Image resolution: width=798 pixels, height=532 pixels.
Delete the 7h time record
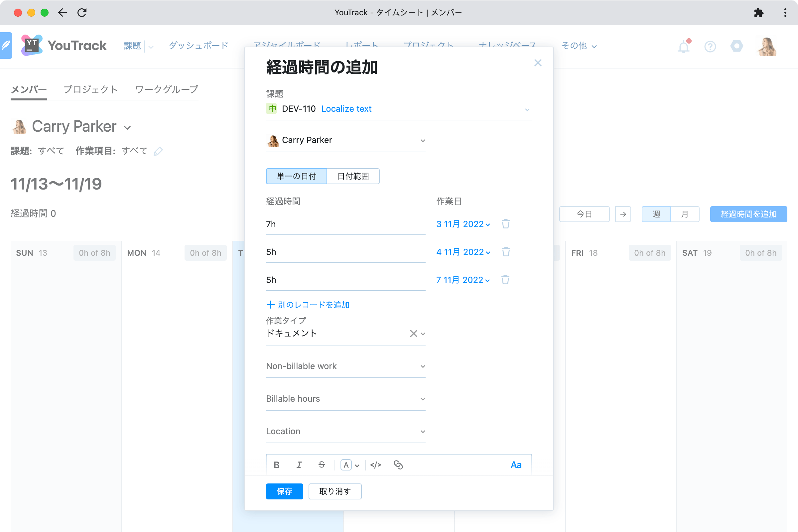[505, 224]
